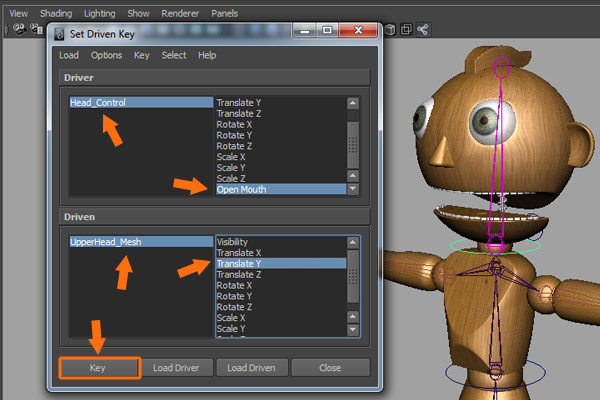Open the Options menu in the dialog
Screen dimensions: 600x400
107,55
